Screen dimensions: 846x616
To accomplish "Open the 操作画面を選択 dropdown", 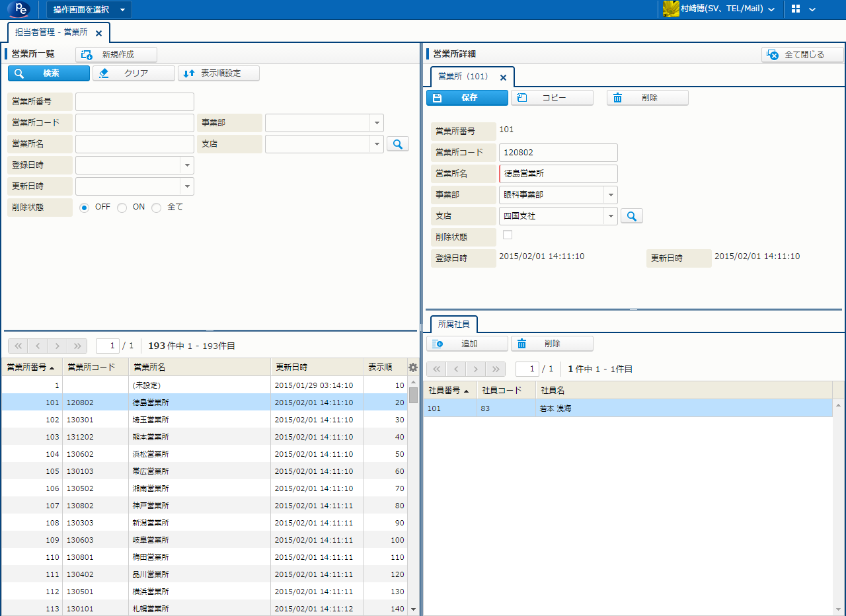I will 89,10.
